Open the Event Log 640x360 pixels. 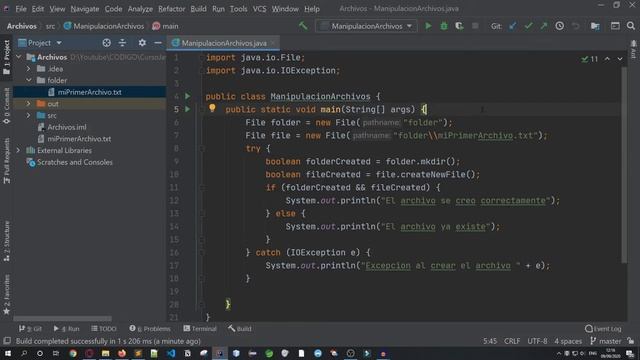[603, 329]
